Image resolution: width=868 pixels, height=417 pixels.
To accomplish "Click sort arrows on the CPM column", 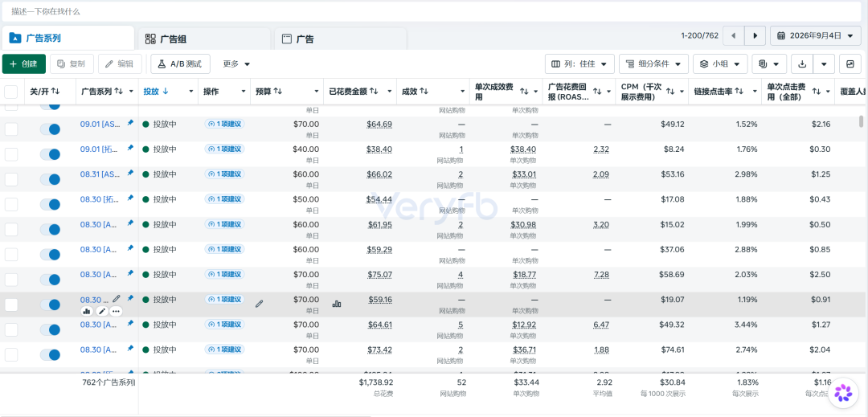I will click(x=669, y=92).
